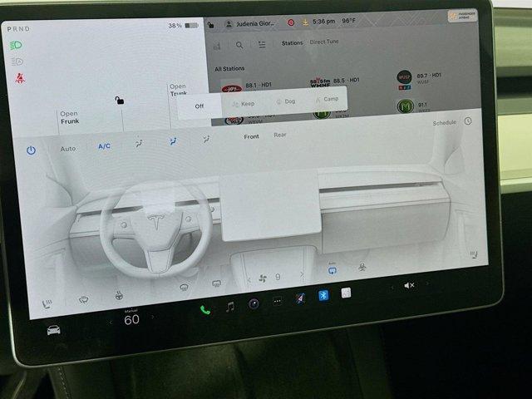
Task: Toggle windshield defrost icon
Action: (84, 300)
